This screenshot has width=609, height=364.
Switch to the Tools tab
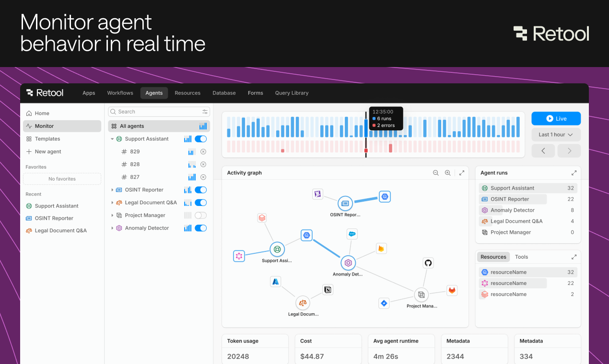point(521,257)
